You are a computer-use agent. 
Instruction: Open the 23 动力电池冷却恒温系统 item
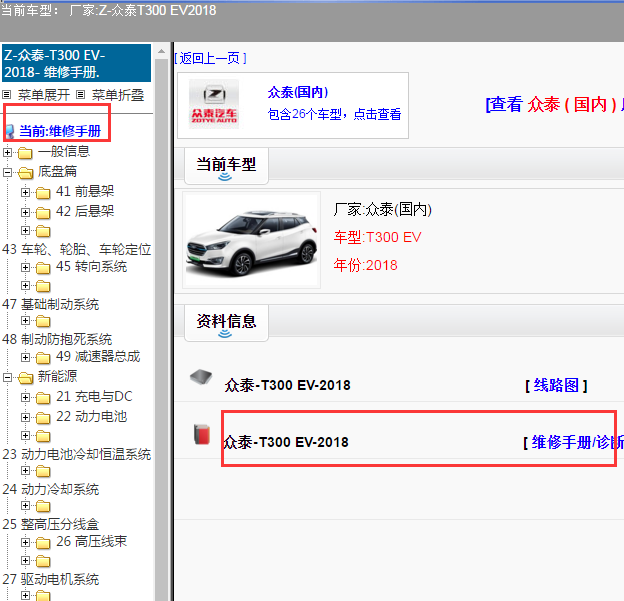pos(76,454)
